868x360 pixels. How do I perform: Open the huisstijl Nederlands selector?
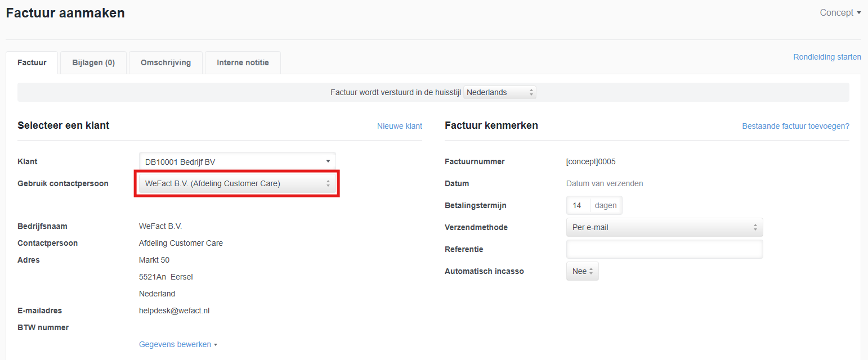tap(499, 92)
